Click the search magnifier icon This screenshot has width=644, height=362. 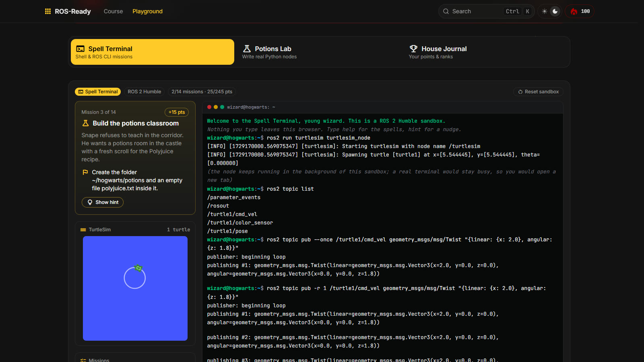click(446, 11)
